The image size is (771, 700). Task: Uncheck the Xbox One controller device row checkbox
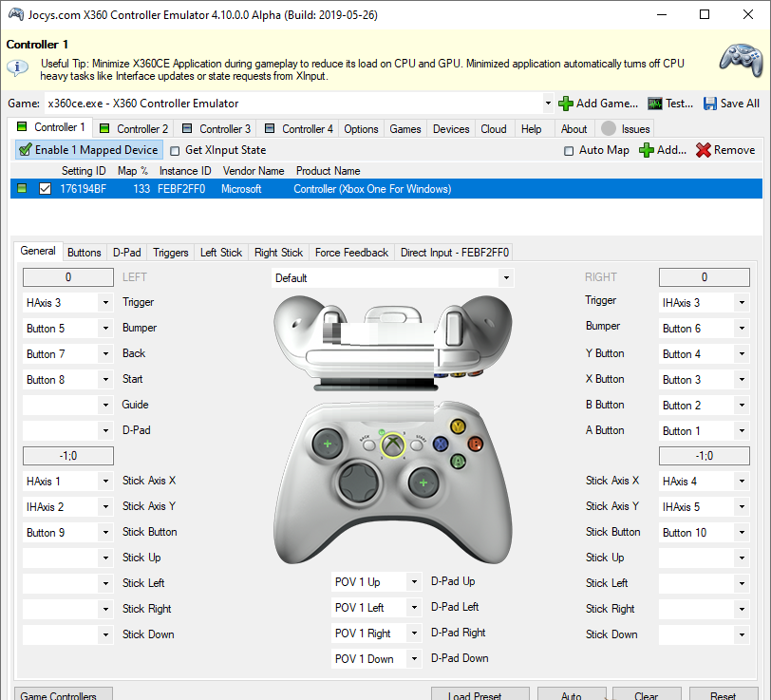(45, 189)
